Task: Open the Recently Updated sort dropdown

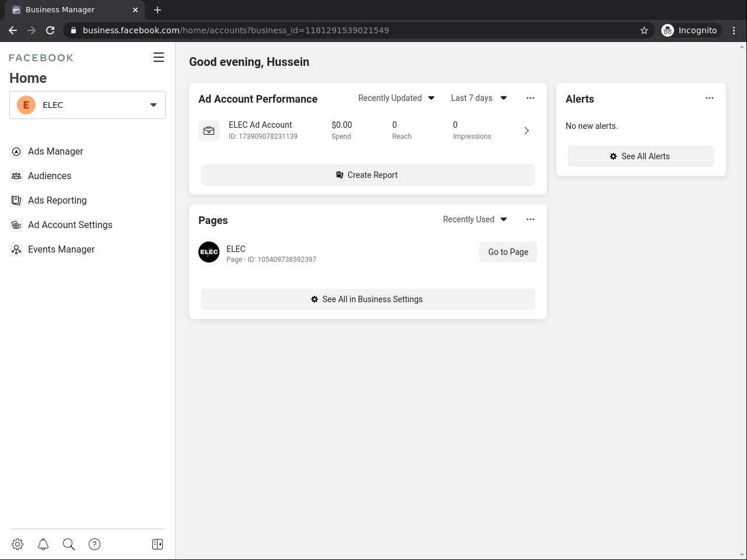Action: coord(396,98)
